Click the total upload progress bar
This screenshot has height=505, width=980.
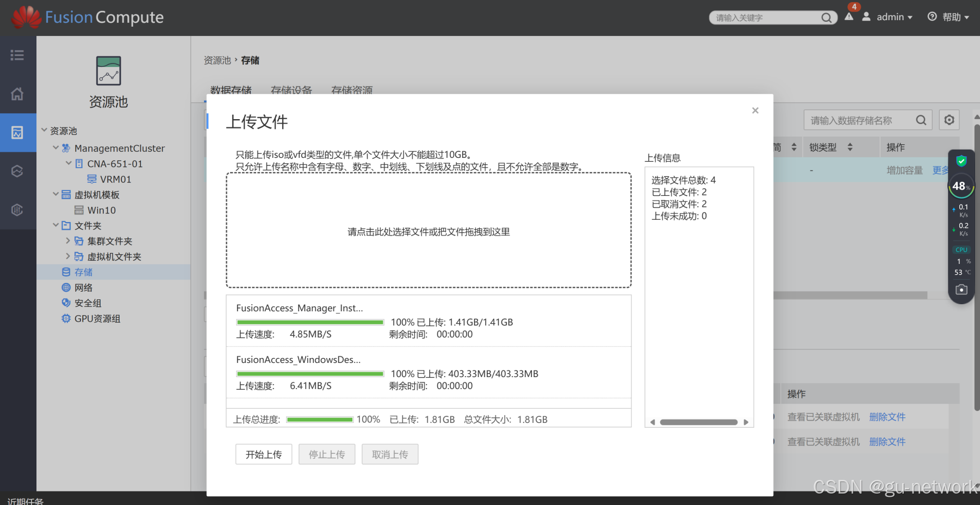[x=320, y=420]
